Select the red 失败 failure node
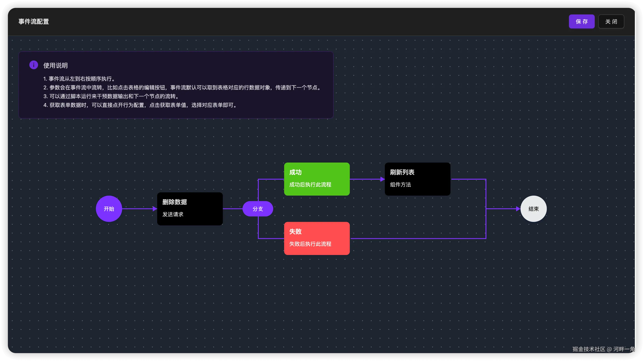Screen dimensions: 644x361 pos(317,238)
